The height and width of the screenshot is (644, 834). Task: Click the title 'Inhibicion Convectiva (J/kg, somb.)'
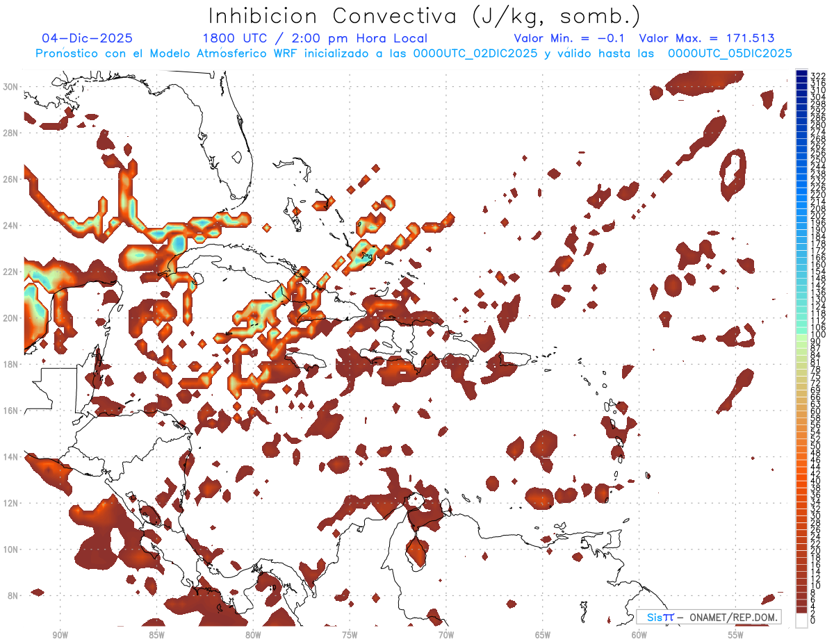[424, 17]
